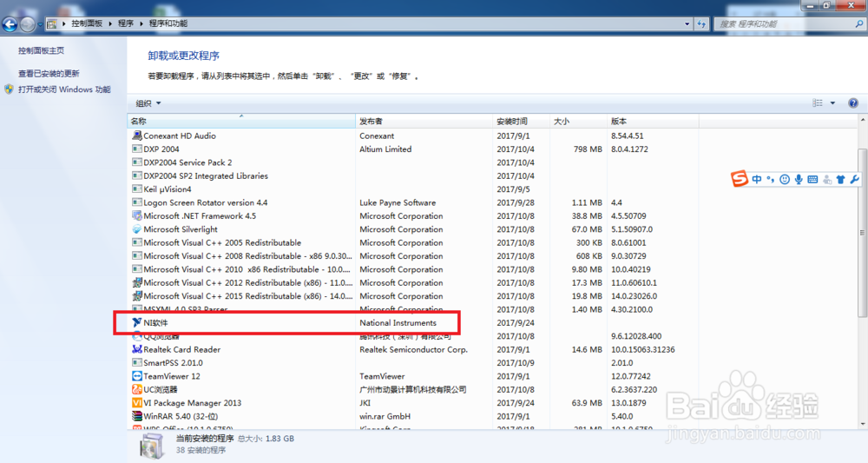Click win.rar GmbH publisher cell
Viewport: 868px width, 463px height.
385,416
